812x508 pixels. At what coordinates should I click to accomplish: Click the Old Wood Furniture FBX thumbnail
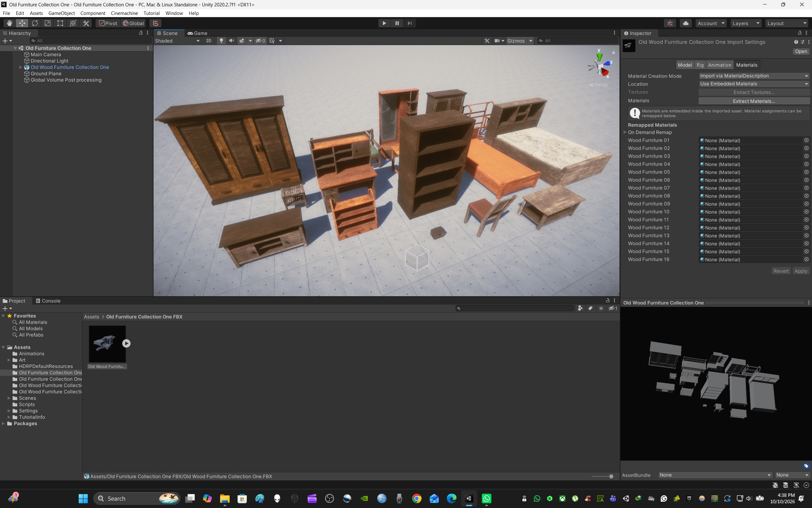[108, 344]
